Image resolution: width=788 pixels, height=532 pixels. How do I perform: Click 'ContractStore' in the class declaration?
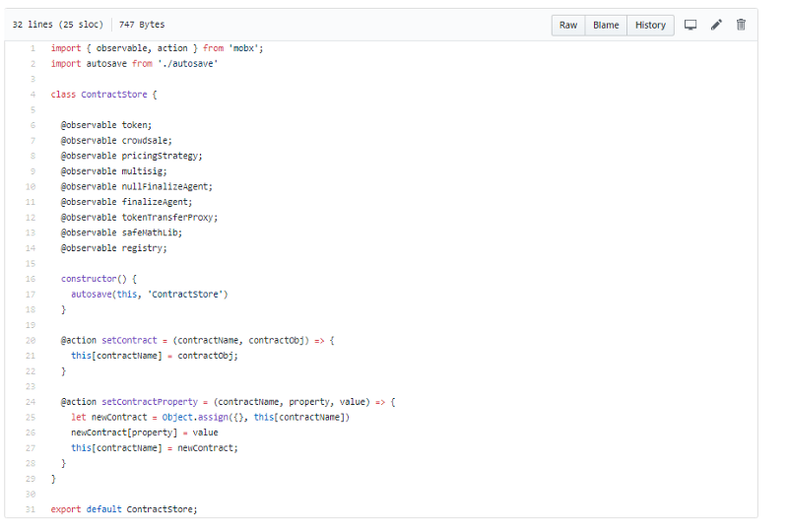114,95
